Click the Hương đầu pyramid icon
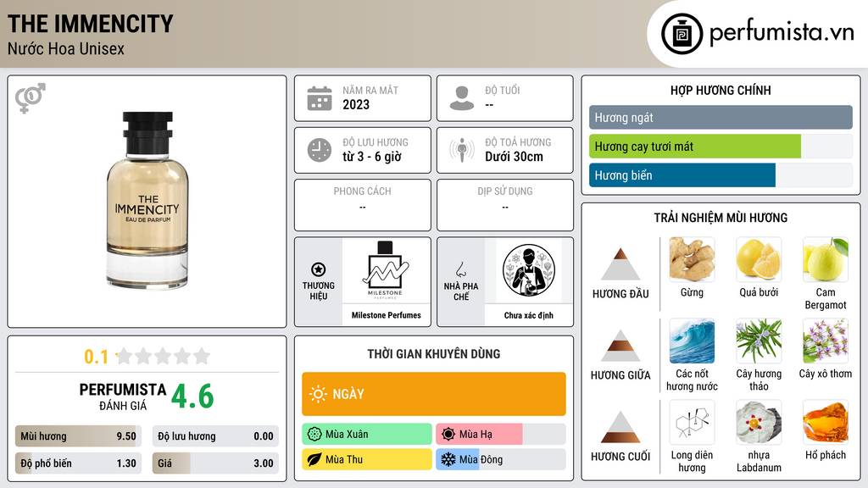The height and width of the screenshot is (488, 868). click(620, 264)
